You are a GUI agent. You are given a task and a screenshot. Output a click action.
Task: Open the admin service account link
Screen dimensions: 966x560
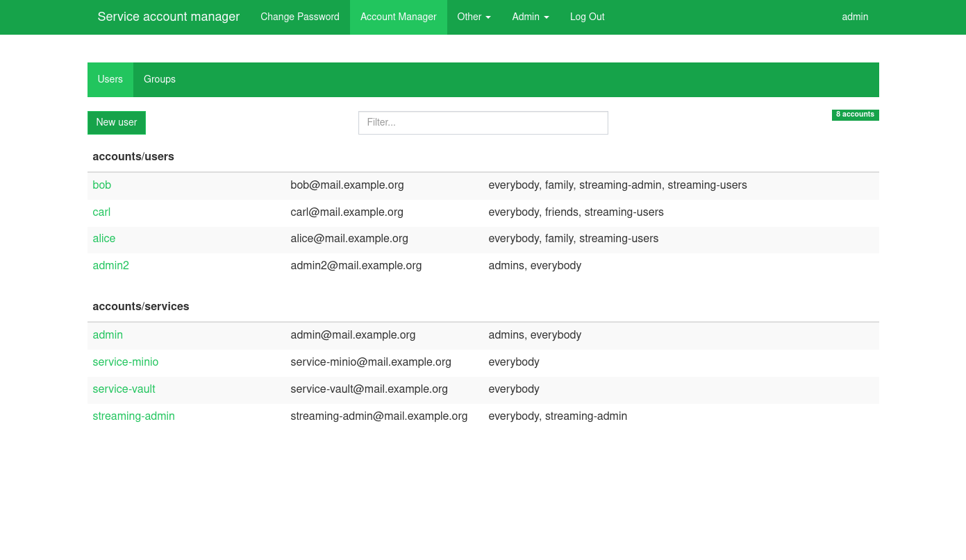[108, 335]
